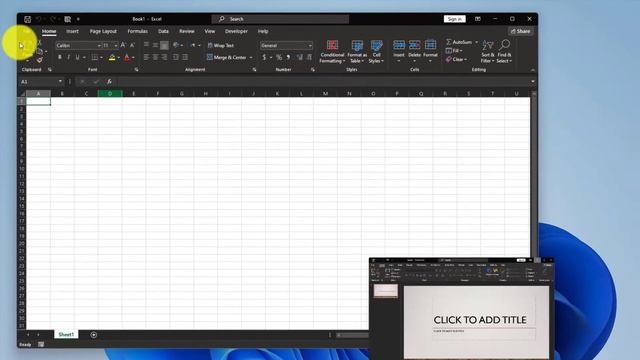Toggle Top Align in Alignment group
The width and height of the screenshot is (640, 360).
(x=147, y=45)
